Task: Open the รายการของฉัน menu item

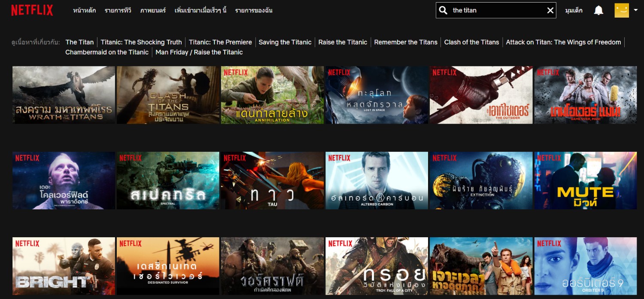Action: click(254, 10)
